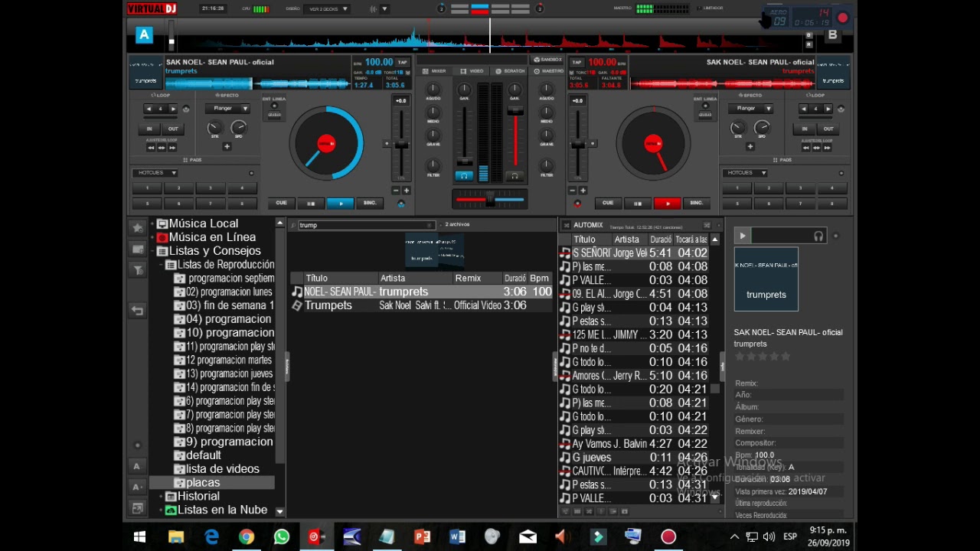Select deck A indicator on waveform
Viewport: 980px width, 551px height.
pos(144,34)
